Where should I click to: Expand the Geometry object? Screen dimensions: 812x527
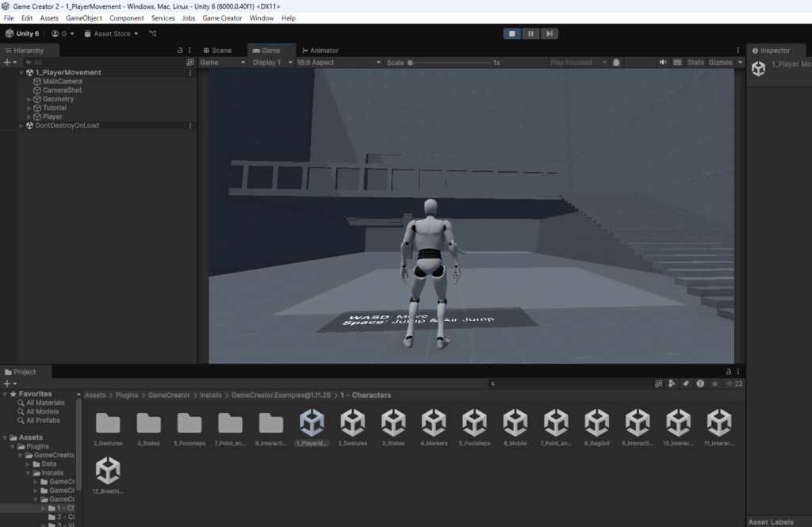pos(29,99)
